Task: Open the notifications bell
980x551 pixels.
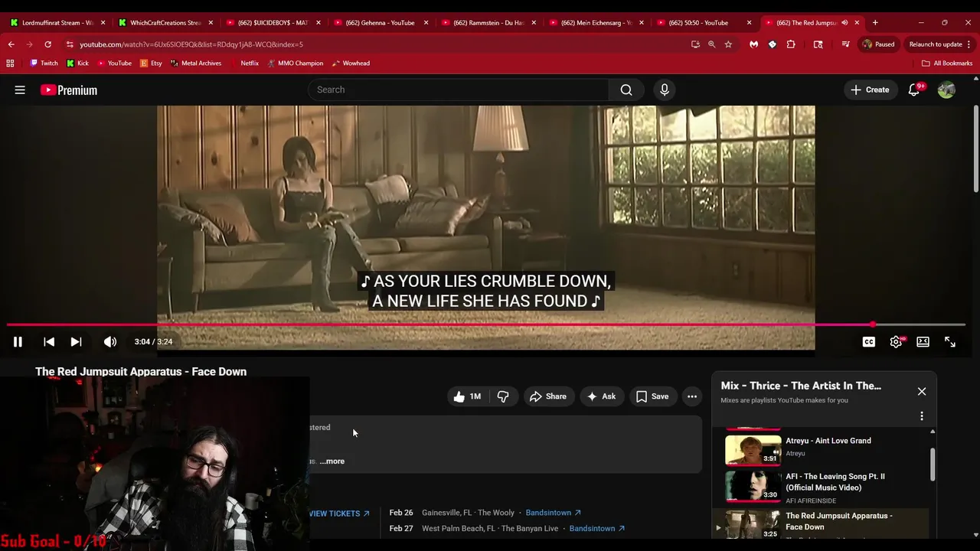Action: (914, 90)
